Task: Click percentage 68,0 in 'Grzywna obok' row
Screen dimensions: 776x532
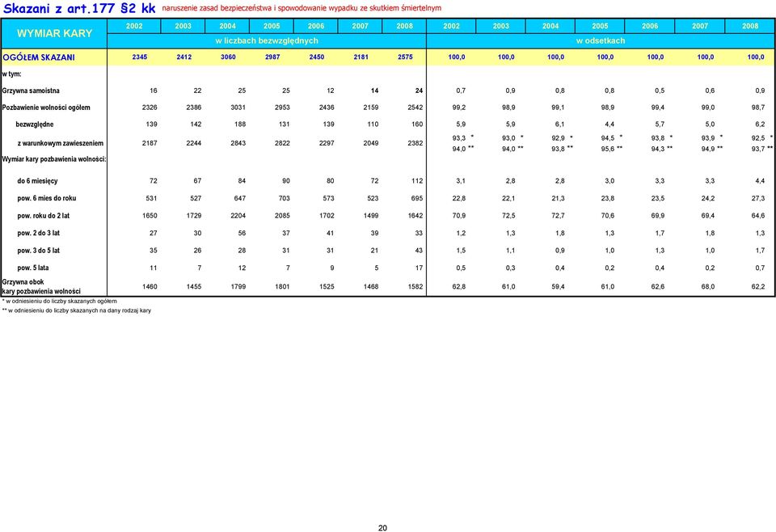Action: point(708,286)
